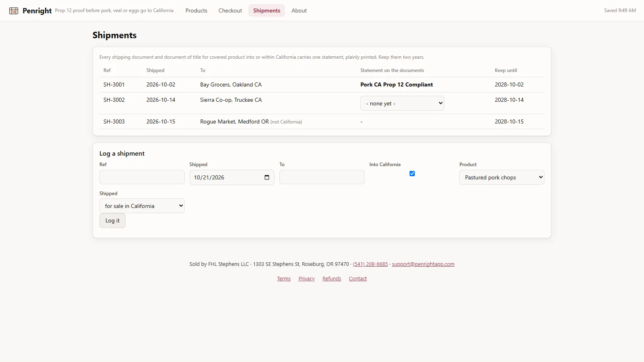Image resolution: width=644 pixels, height=362 pixels.
Task: Click shipped date 2026-10-14
Action: click(161, 100)
